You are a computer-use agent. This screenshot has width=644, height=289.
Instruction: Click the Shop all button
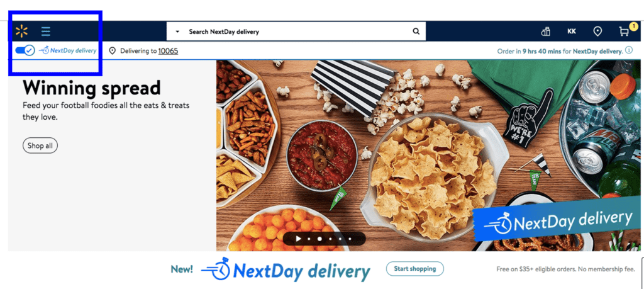[x=40, y=145]
